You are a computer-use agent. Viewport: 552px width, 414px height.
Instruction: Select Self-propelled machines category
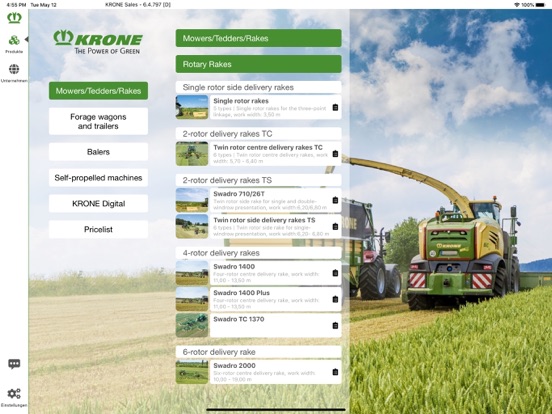click(x=98, y=178)
